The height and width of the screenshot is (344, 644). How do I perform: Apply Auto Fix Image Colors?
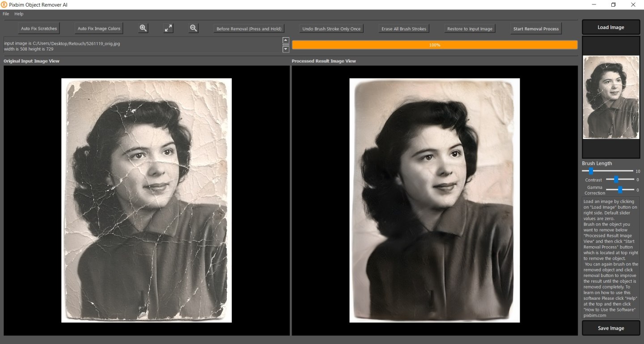click(98, 28)
